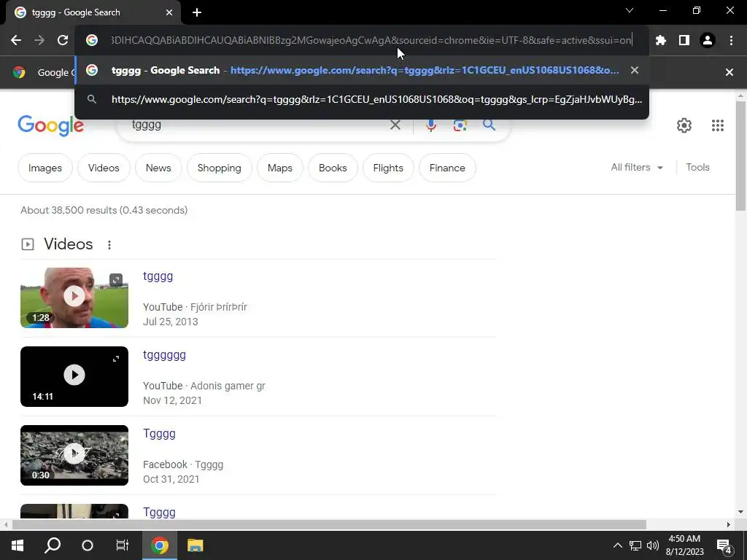The height and width of the screenshot is (560, 747).
Task: Reload the page with the refresh icon
Action: 63,40
